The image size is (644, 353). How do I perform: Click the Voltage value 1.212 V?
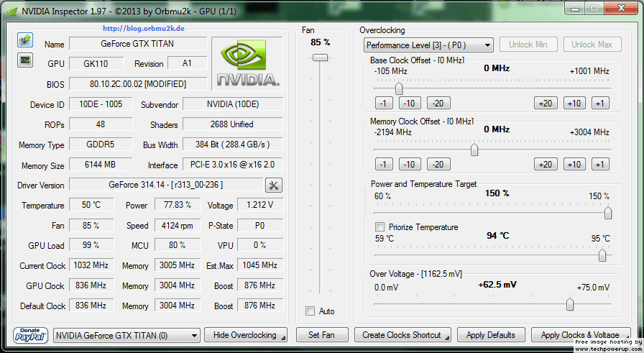pyautogui.click(x=260, y=205)
